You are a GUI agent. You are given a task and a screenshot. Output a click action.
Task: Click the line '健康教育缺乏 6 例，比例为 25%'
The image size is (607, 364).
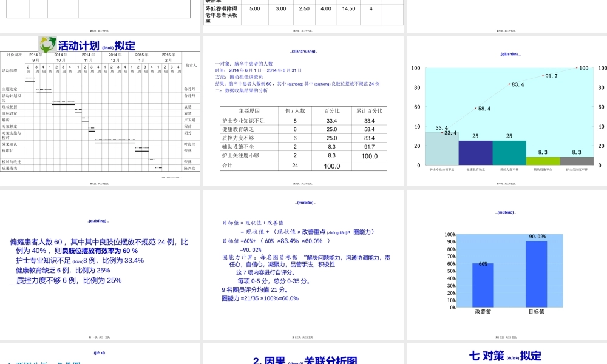(63, 271)
